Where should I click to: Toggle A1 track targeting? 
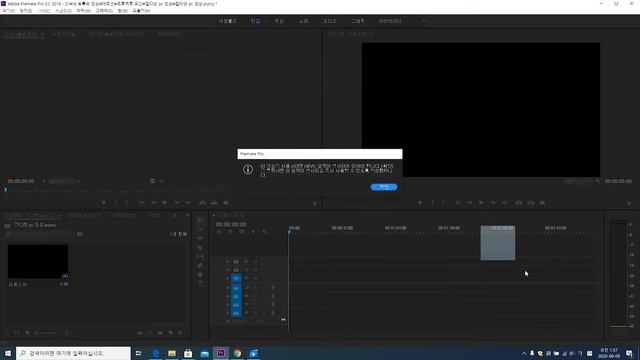(x=236, y=288)
